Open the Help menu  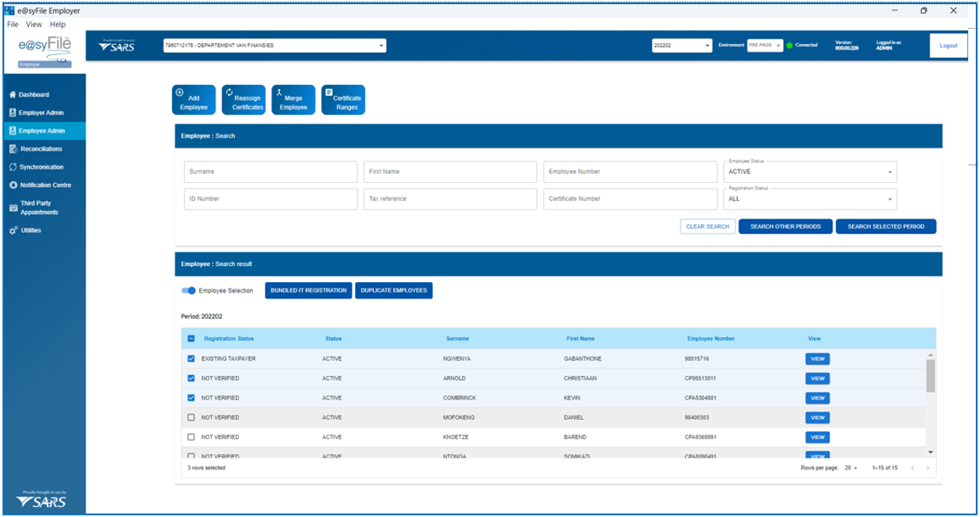[58, 25]
